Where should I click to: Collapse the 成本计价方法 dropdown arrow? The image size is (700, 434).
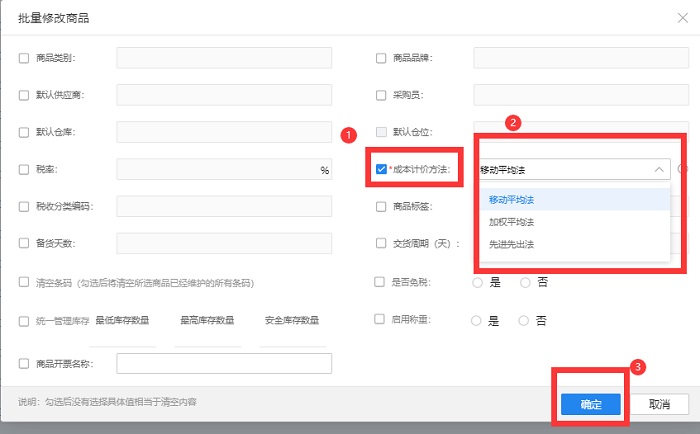(658, 170)
